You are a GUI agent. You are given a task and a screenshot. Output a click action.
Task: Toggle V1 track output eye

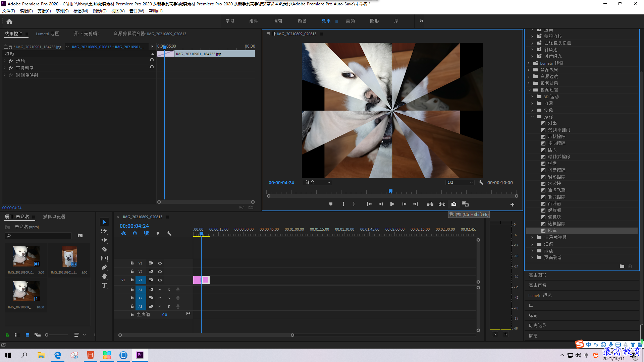[x=160, y=280]
